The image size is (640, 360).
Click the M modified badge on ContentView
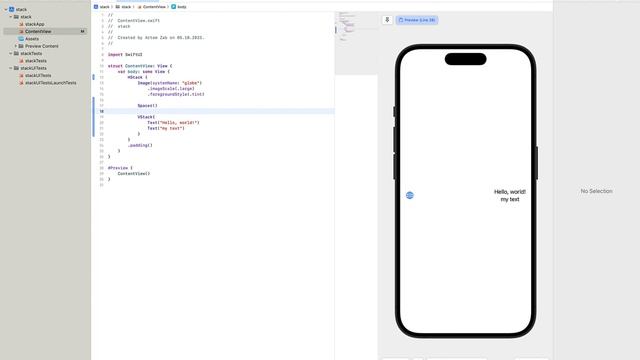[x=82, y=31]
